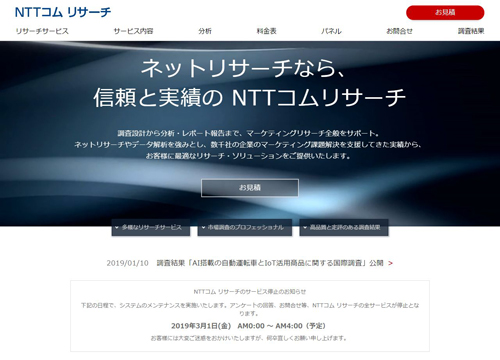This screenshot has height=360, width=500.
Task: Expand 高品質と定評のある調査結果 anchor button
Action: point(344,227)
